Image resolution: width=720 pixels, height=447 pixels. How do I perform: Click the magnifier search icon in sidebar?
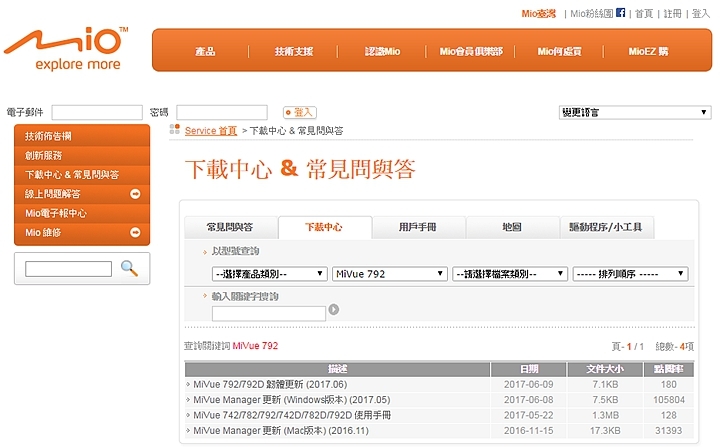[129, 268]
